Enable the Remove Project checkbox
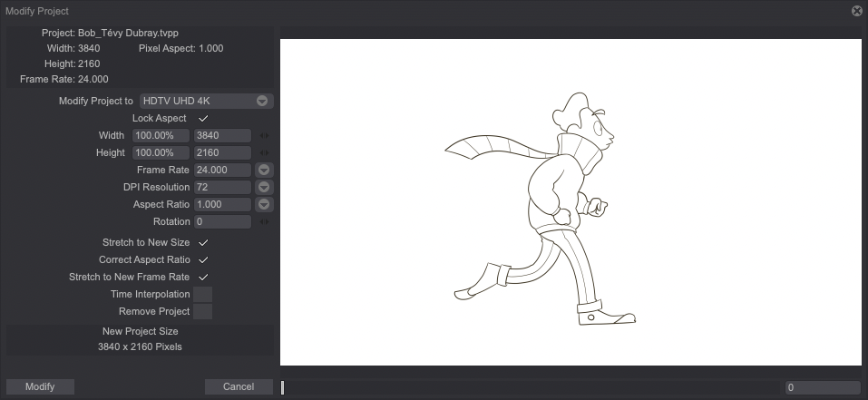 point(203,312)
